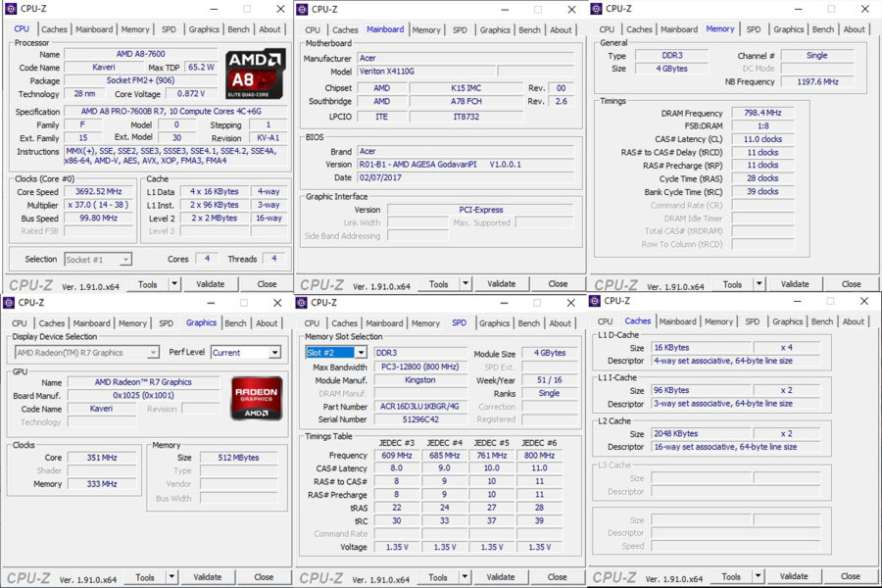Click the CPU-Z title icon in the Graphics-tab window
The width and height of the screenshot is (882, 588).
[9, 303]
